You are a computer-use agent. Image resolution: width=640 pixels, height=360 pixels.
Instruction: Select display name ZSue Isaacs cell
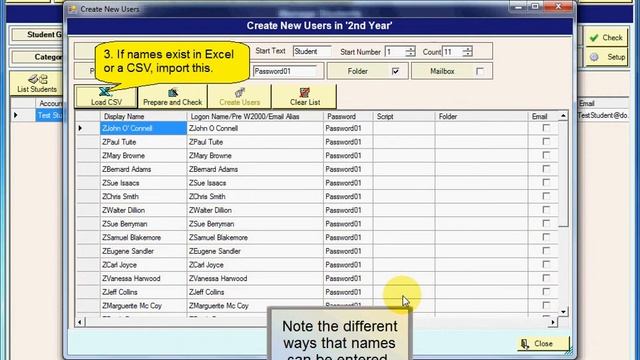[x=143, y=183]
